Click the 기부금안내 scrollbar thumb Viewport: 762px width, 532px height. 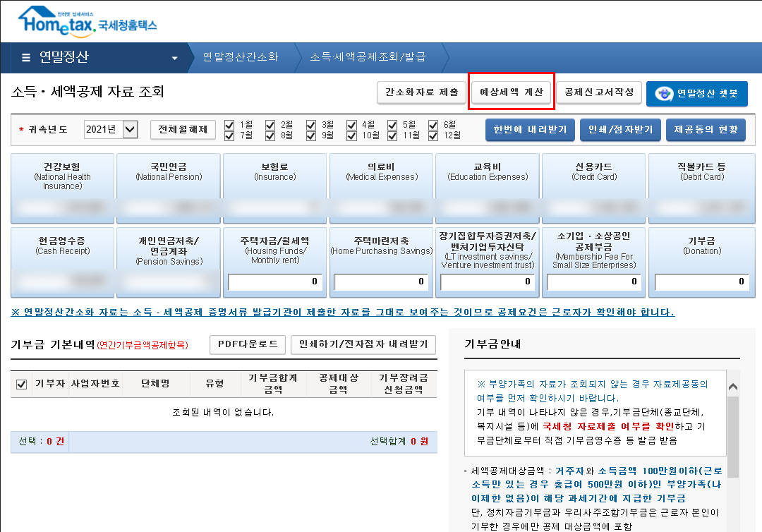coord(733,437)
